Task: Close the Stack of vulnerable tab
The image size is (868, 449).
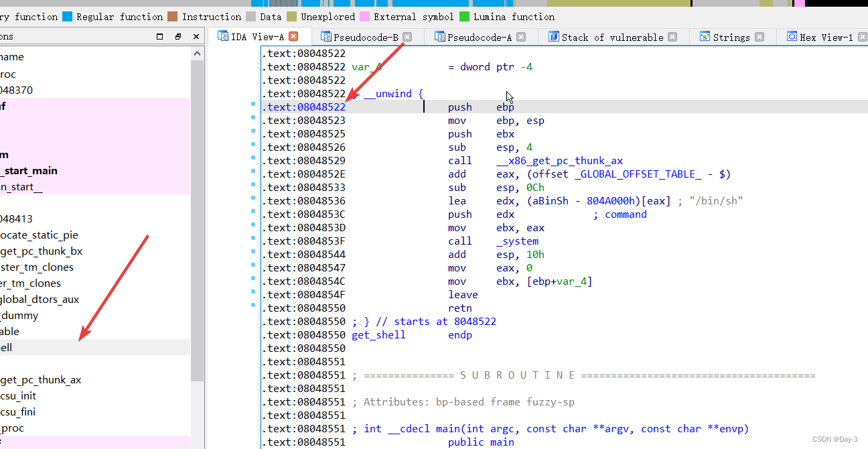Action: 672,37
